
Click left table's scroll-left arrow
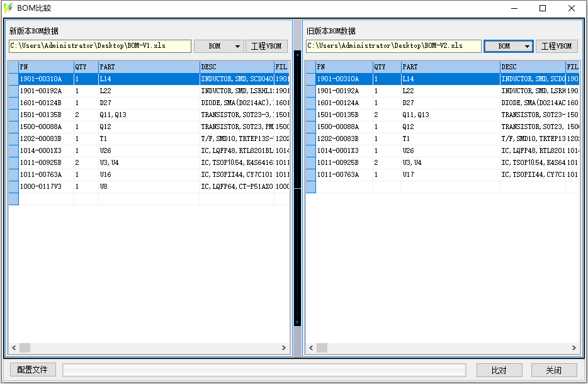[13, 348]
